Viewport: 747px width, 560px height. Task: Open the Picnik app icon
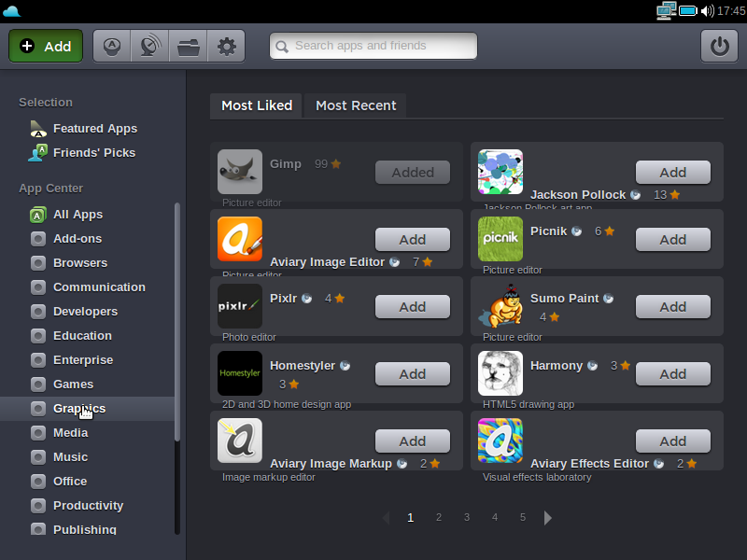click(x=500, y=239)
